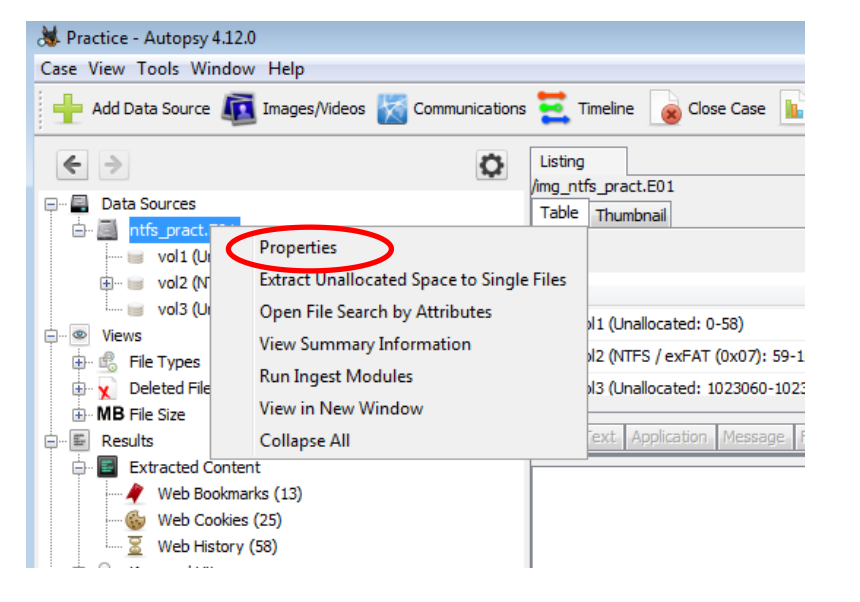Open the Case menu
The width and height of the screenshot is (860, 602).
[59, 69]
